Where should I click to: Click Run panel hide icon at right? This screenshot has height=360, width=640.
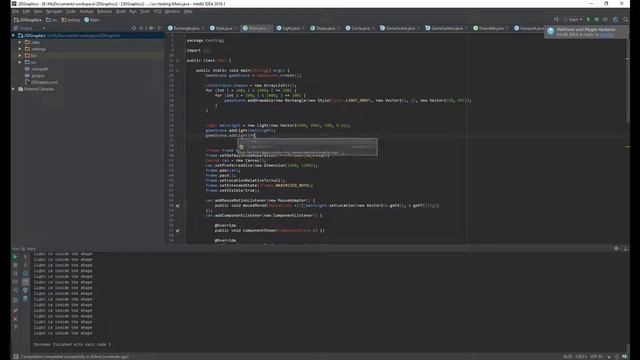tap(625, 249)
